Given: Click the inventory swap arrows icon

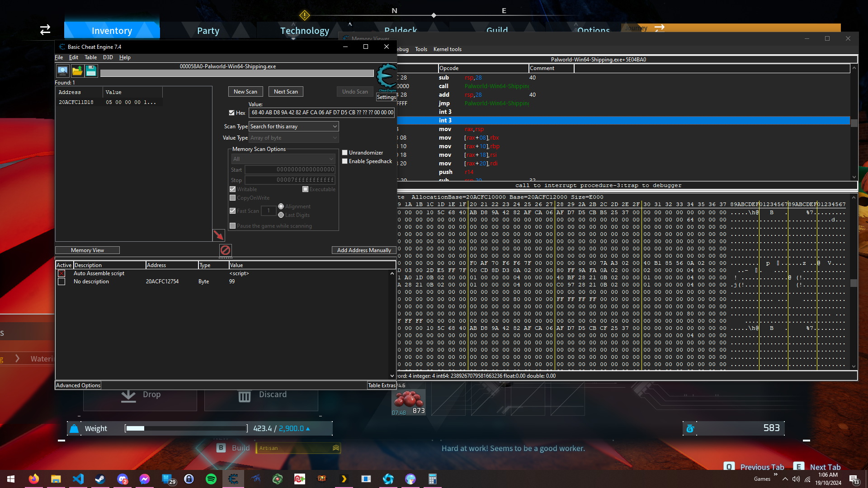Looking at the screenshot, I should coord(45,30).
